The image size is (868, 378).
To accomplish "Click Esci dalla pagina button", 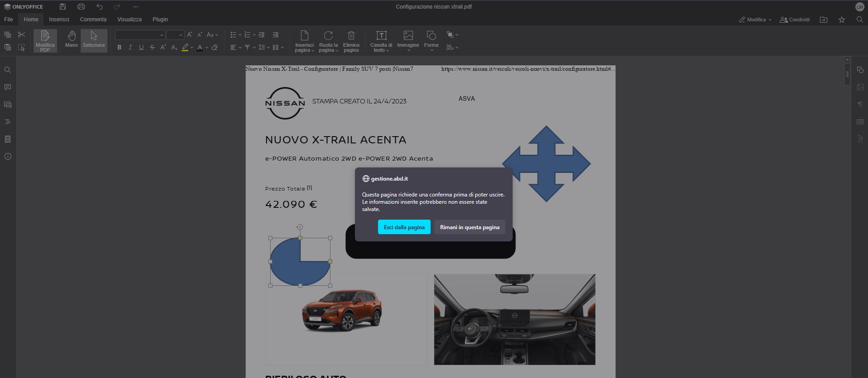I will coord(404,227).
